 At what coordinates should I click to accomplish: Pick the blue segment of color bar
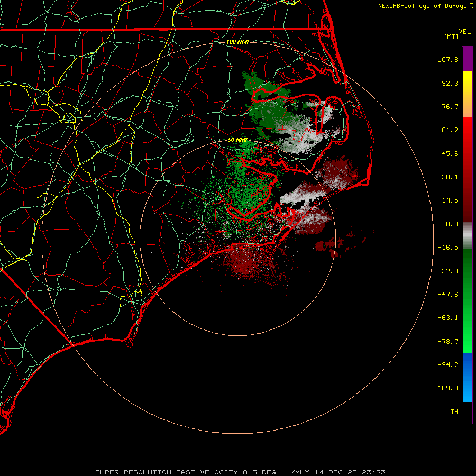(x=467, y=377)
